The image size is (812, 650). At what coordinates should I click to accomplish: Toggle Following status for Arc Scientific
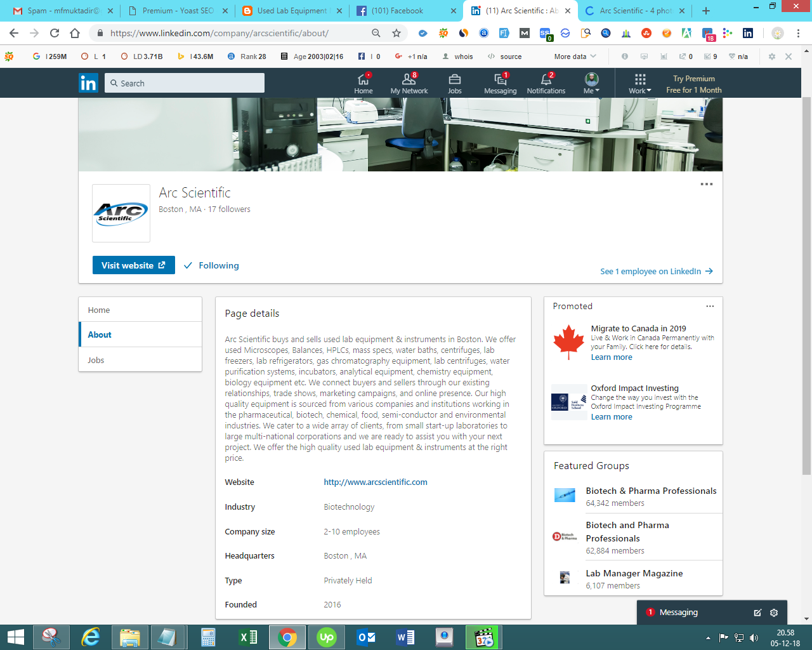tap(211, 265)
